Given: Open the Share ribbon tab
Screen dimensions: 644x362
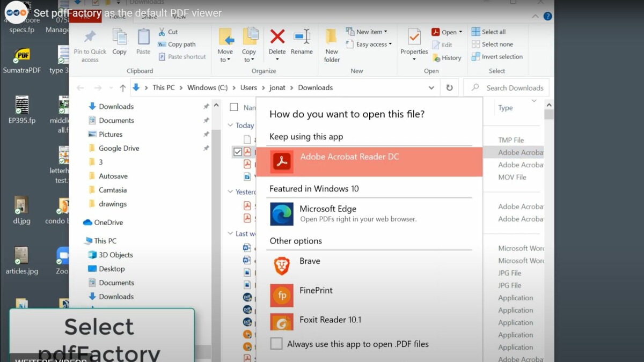Looking at the screenshot, I should [149, 16].
